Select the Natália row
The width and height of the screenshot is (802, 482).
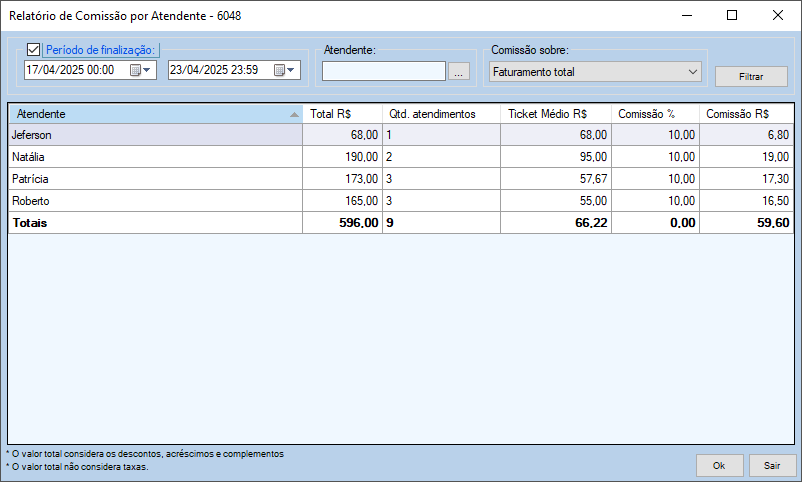point(155,157)
